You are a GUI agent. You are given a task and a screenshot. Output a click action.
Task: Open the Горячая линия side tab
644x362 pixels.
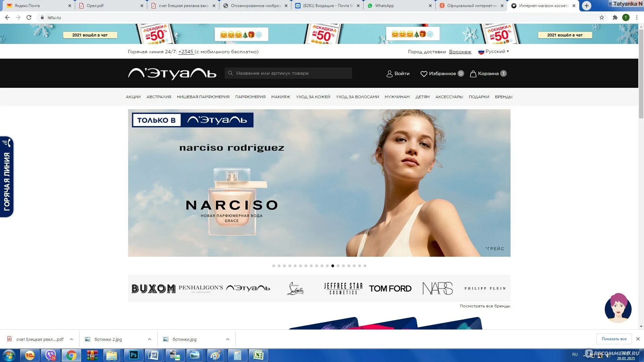pyautogui.click(x=7, y=177)
